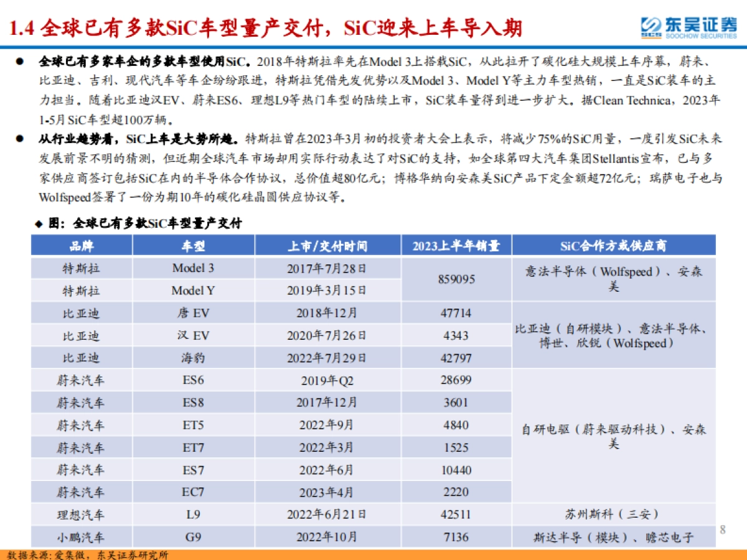Click the slide title about SiC量产交付
This screenshot has width=747, height=560.
coord(268,25)
